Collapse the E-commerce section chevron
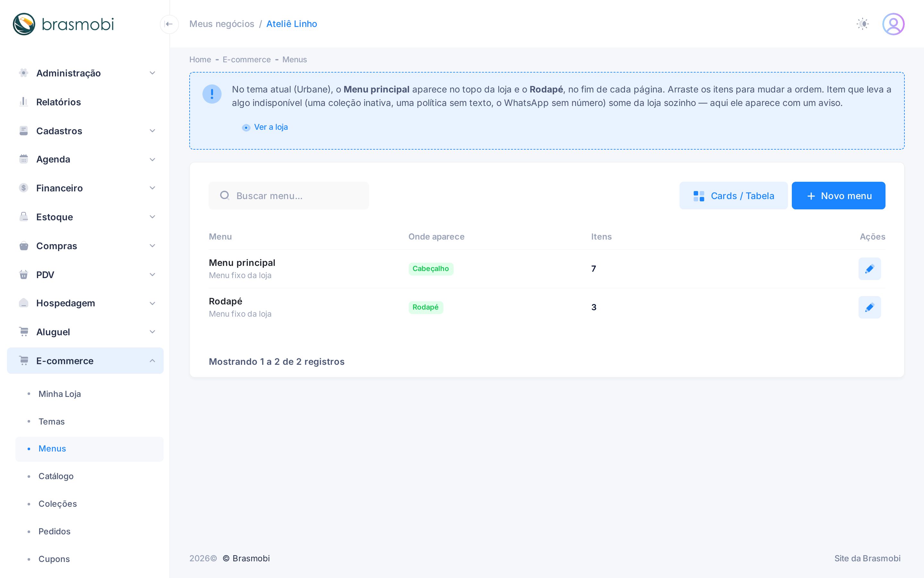This screenshot has height=578, width=924. coord(152,361)
